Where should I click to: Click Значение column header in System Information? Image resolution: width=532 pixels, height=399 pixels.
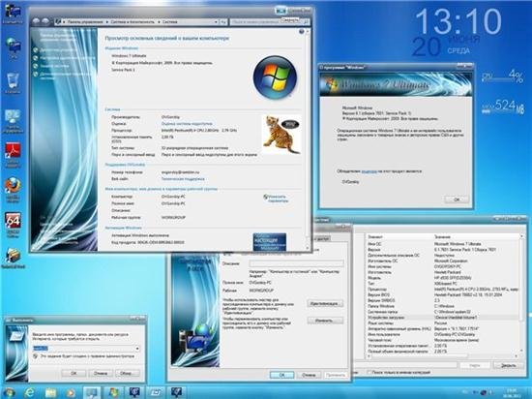(477, 236)
